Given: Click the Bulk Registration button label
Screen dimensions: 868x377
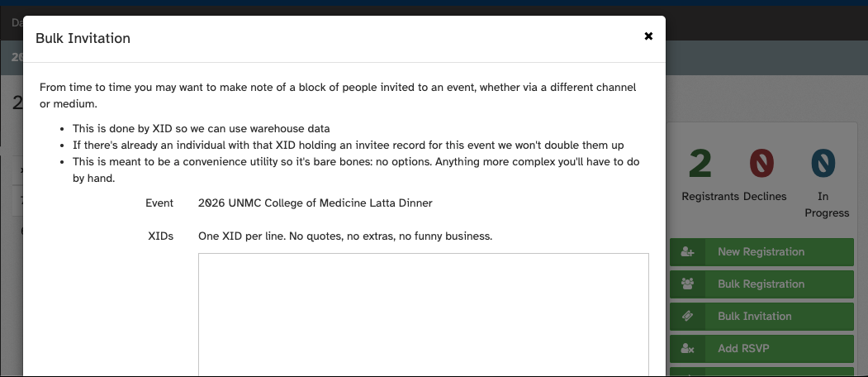Looking at the screenshot, I should coord(761,284).
